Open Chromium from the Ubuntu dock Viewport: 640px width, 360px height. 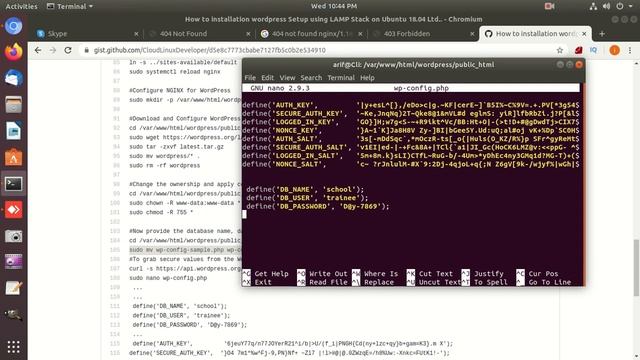(13, 26)
